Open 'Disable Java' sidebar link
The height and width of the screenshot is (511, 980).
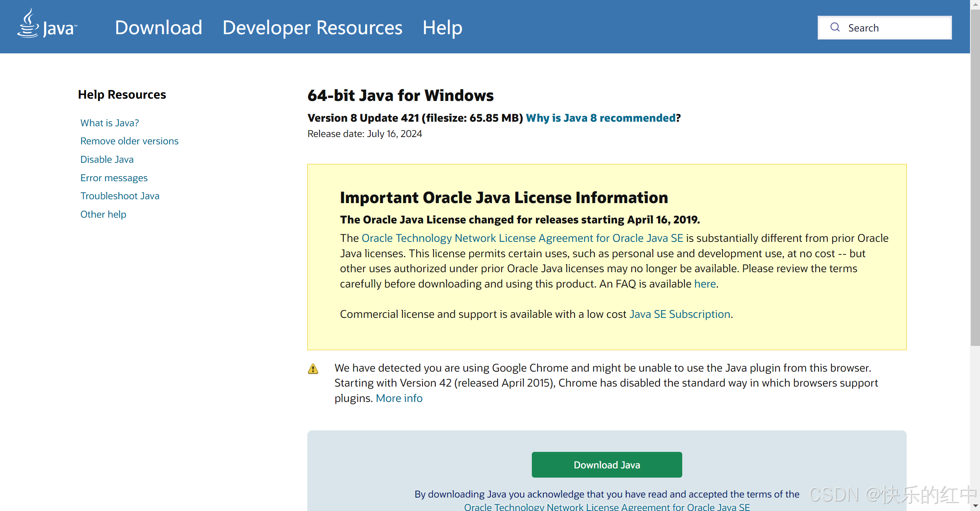[x=107, y=159]
